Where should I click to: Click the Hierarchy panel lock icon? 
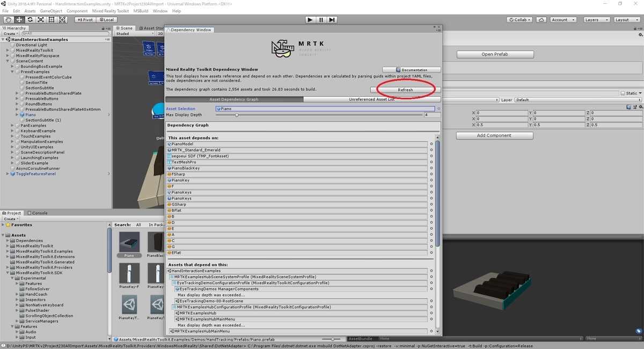pos(103,28)
